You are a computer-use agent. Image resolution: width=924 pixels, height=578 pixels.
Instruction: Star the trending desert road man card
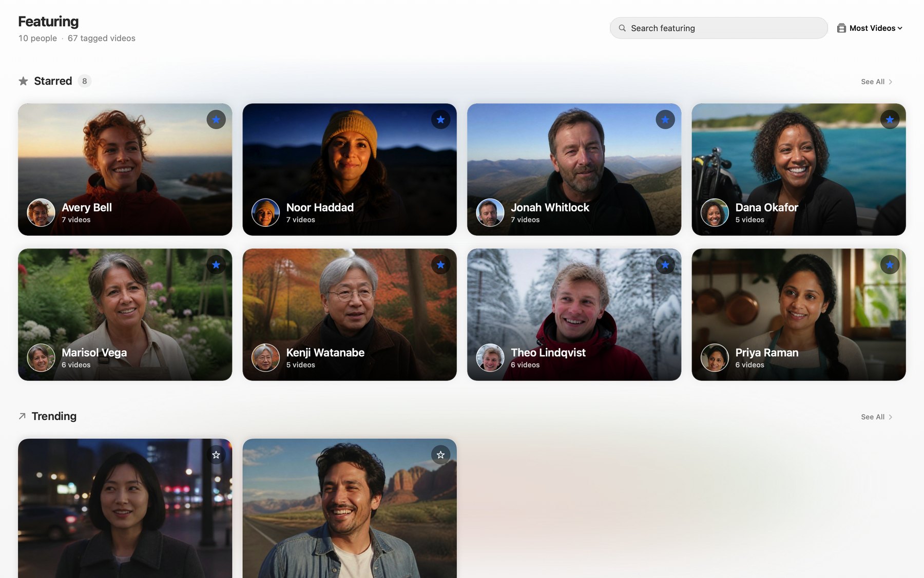pyautogui.click(x=440, y=455)
